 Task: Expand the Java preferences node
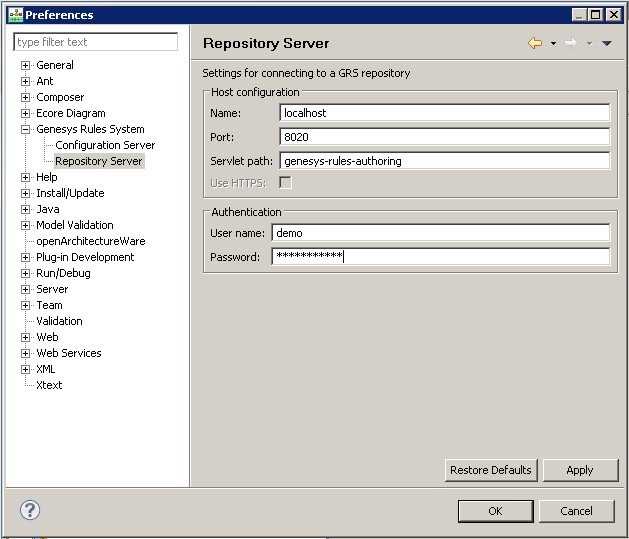26,209
